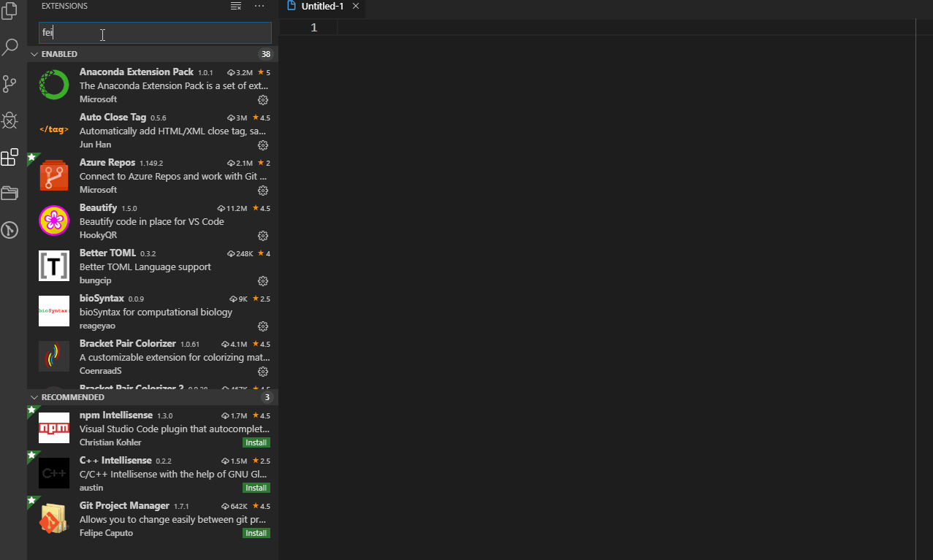This screenshot has width=933, height=560.
Task: Open Bracket Pair Colorizer extension title
Action: pos(128,344)
